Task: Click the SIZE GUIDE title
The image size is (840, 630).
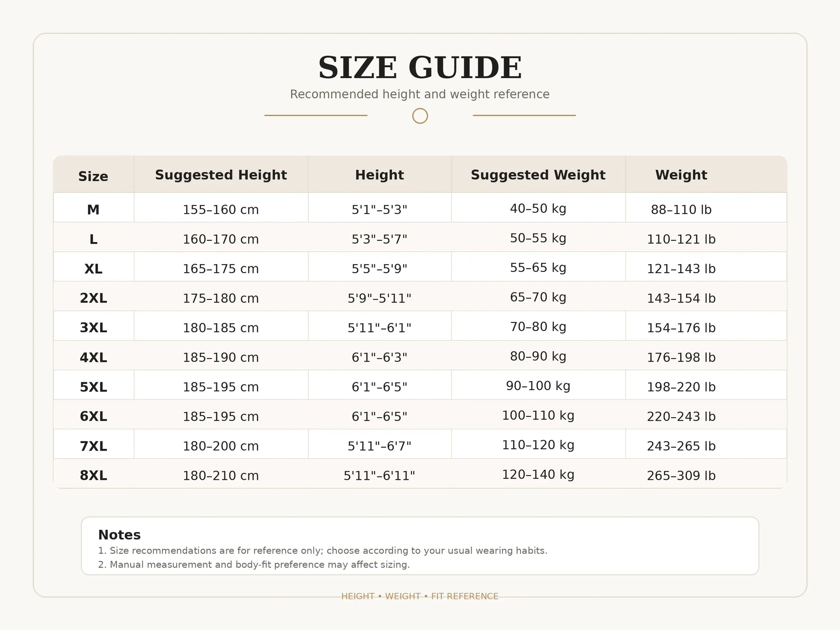Action: point(420,68)
